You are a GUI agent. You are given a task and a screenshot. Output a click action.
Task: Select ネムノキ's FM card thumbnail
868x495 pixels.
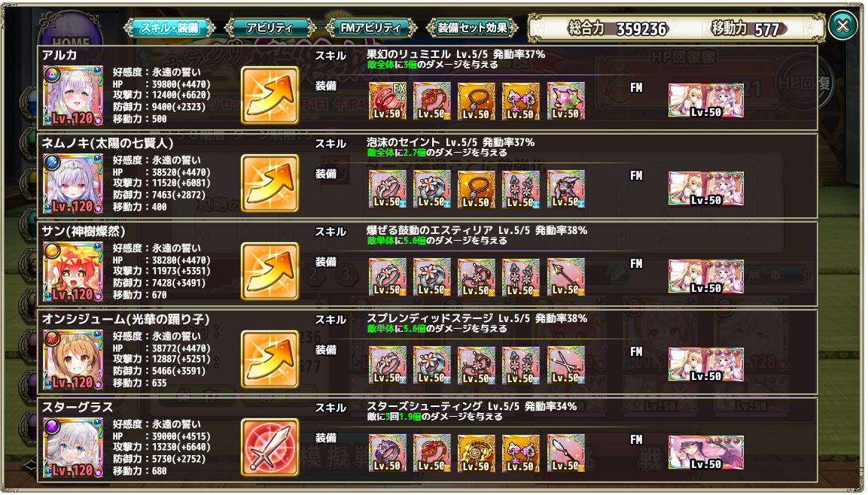706,189
